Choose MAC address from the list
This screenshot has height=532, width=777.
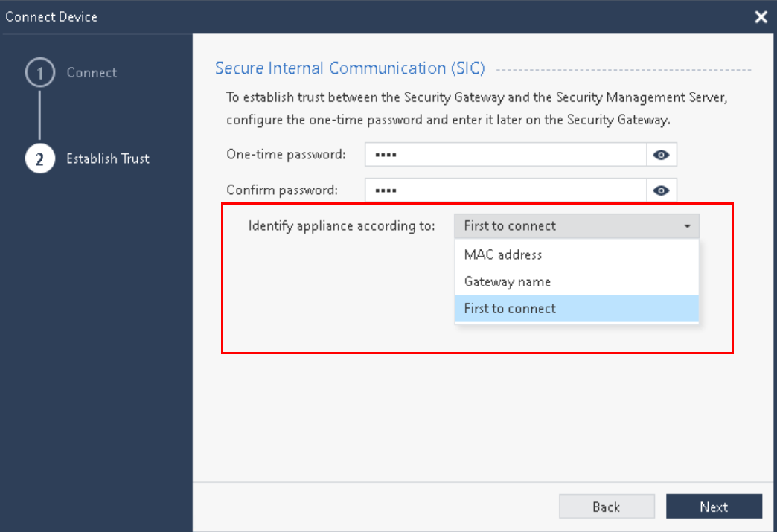coord(576,254)
